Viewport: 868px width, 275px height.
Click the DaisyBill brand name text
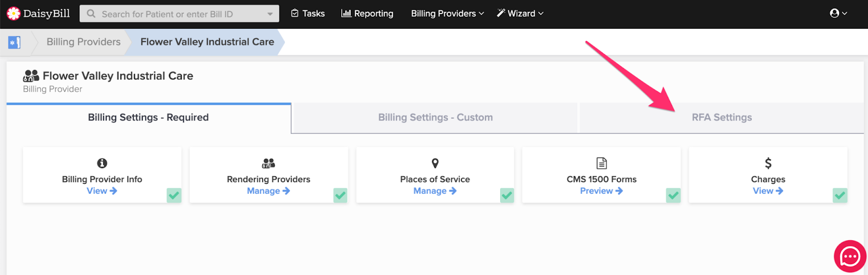(47, 14)
